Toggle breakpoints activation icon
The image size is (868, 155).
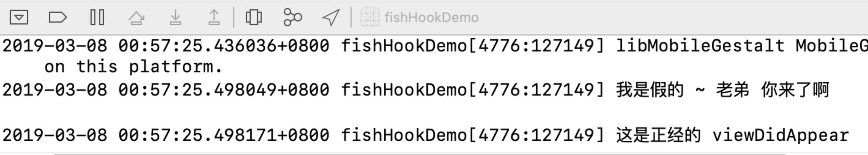pos(57,17)
